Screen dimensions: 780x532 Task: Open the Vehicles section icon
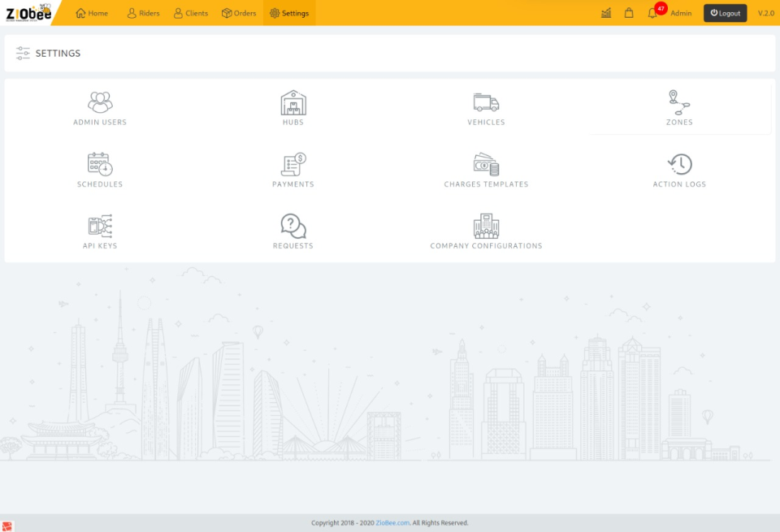pos(486,100)
